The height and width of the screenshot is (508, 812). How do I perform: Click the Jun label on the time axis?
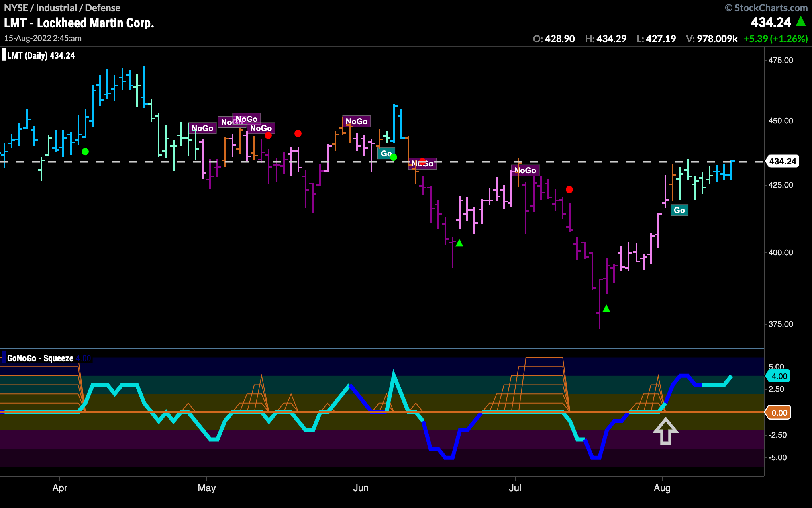tap(361, 488)
